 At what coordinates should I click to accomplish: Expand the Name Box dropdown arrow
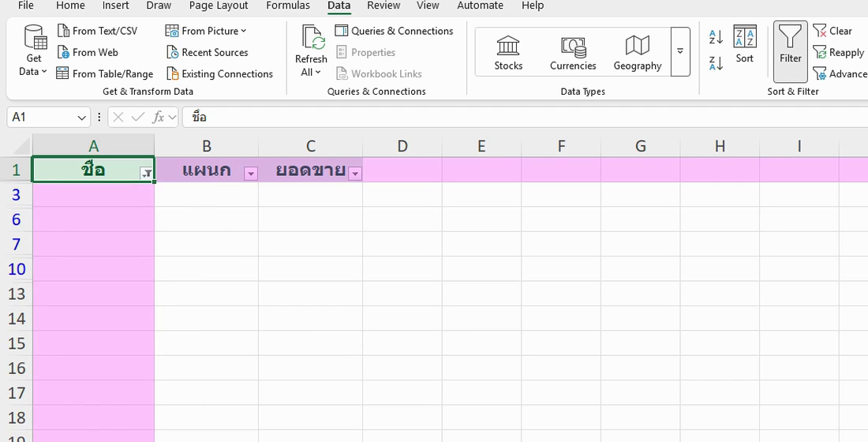(x=82, y=118)
